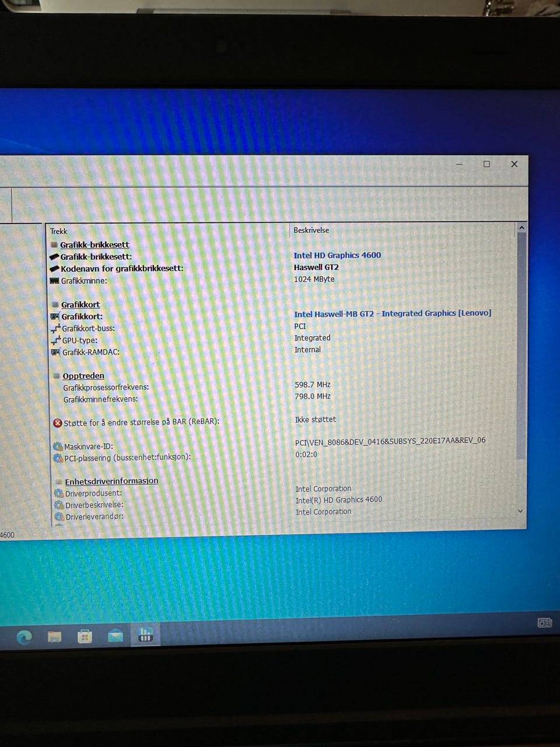This screenshot has width=560, height=747.
Task: Click the Grafikk-brikkesett group header text
Action: tap(94, 245)
